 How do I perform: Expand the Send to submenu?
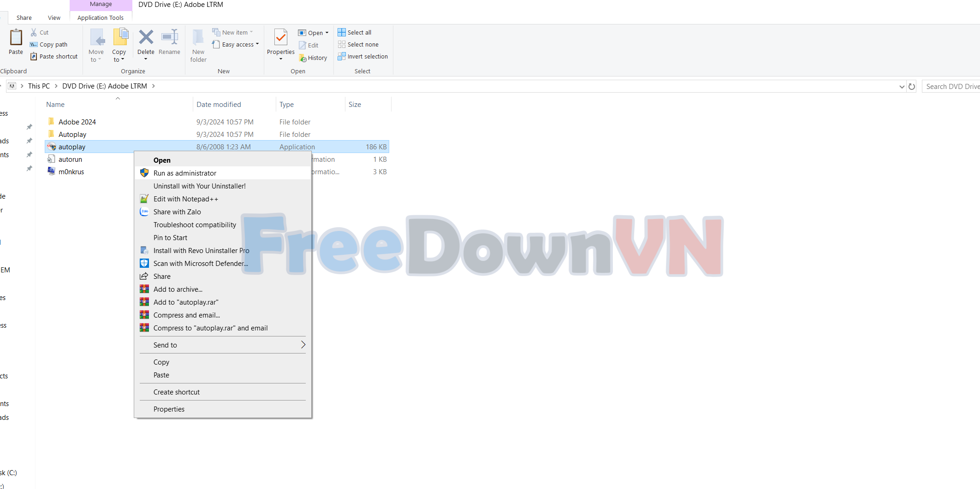pyautogui.click(x=222, y=345)
